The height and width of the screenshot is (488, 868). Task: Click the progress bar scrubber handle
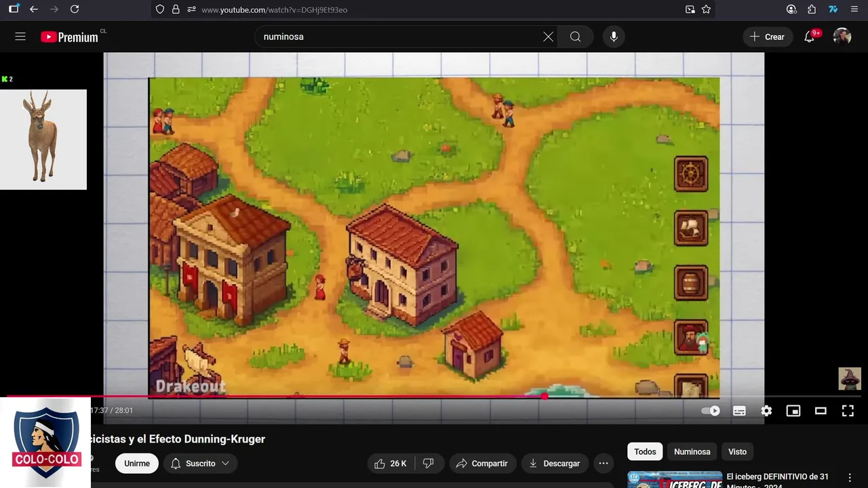[x=545, y=396]
